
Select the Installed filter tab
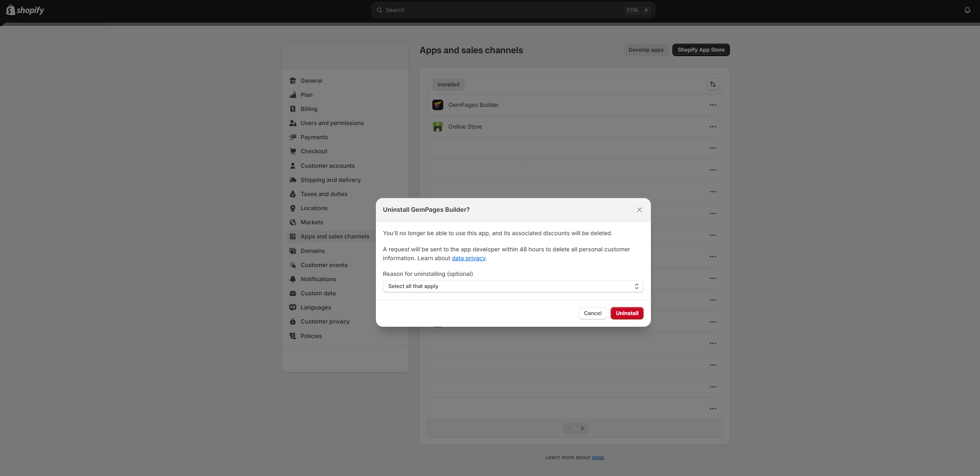pos(448,85)
